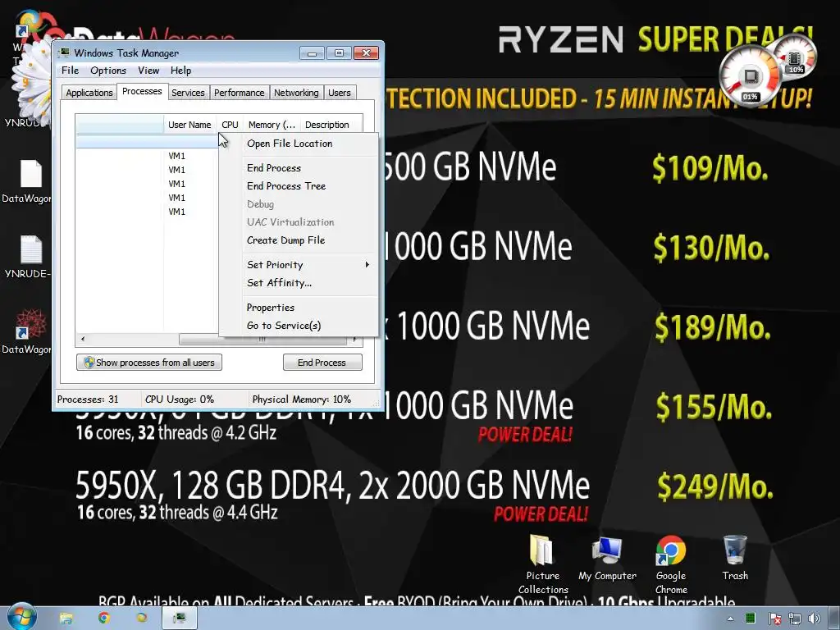This screenshot has width=840, height=630.
Task: Open the Windows Start menu orb
Action: coord(21,617)
